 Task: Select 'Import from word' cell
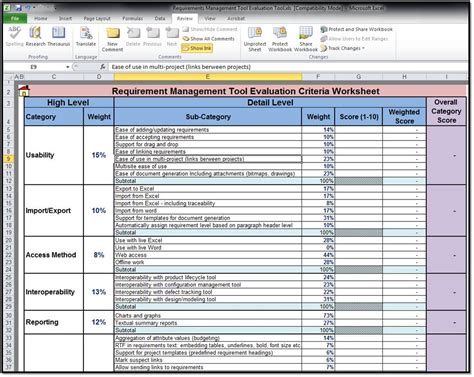tap(208, 211)
